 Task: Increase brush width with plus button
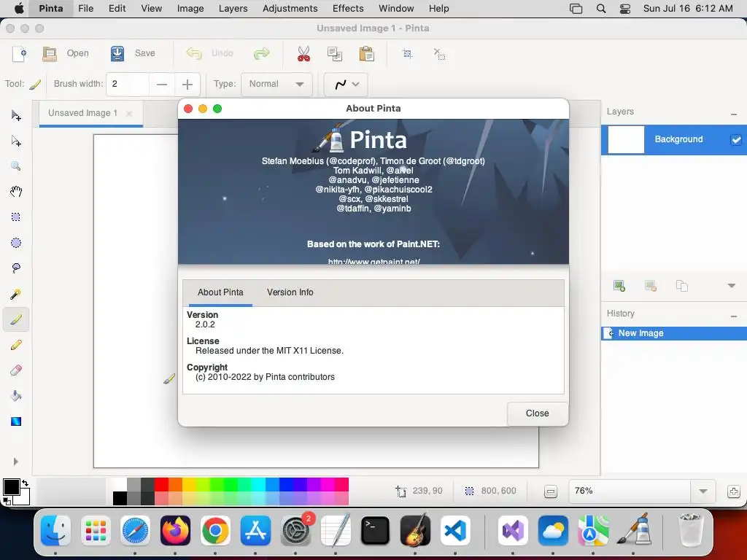click(187, 85)
